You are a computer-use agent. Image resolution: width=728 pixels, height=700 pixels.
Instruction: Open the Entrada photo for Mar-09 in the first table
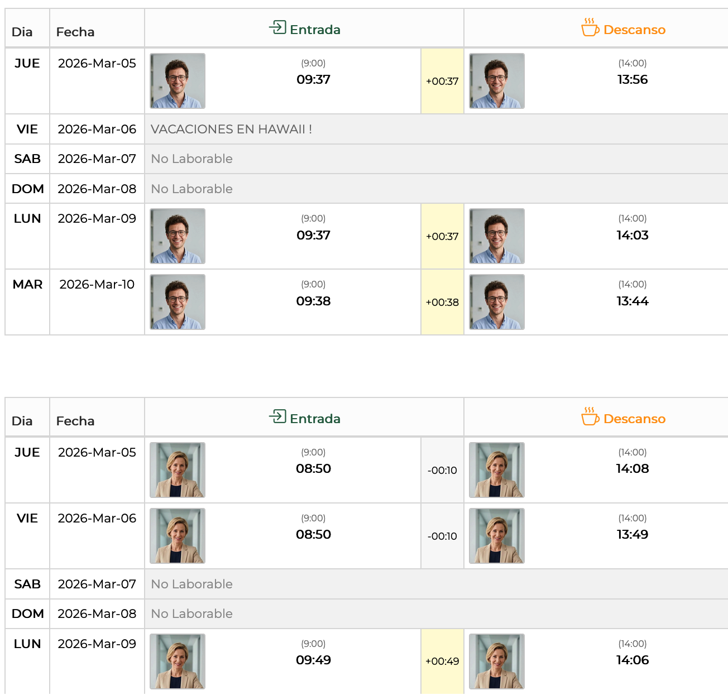coord(178,236)
